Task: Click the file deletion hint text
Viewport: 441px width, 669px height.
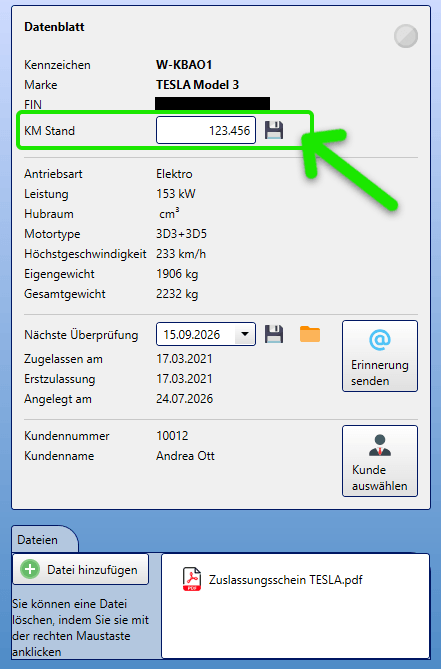Action: tap(81, 628)
